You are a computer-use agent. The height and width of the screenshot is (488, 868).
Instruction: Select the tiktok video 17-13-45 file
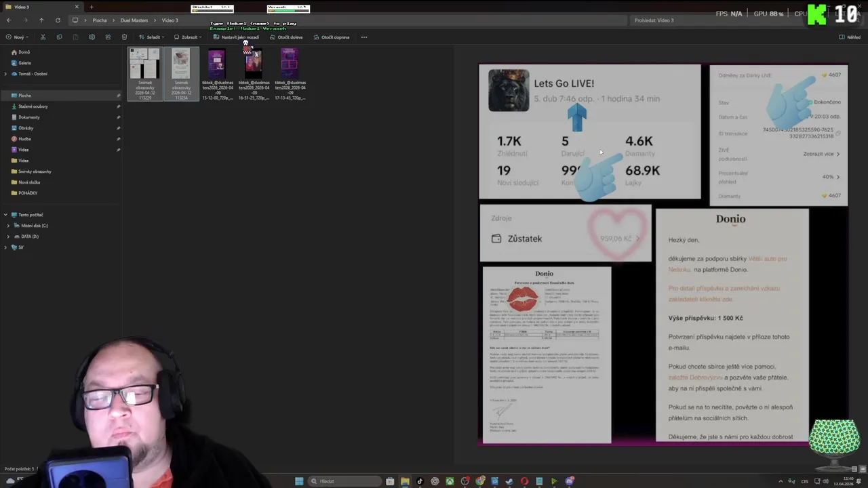tap(290, 74)
